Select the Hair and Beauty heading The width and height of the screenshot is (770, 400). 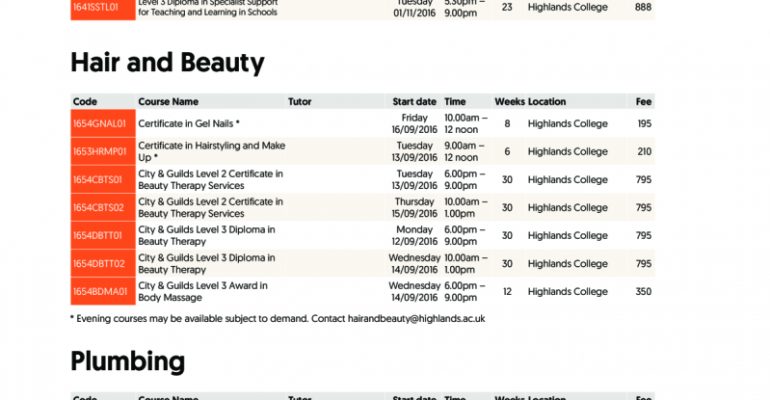[167, 63]
